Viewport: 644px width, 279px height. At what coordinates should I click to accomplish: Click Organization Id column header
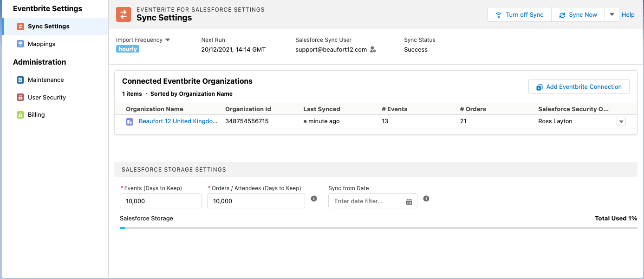click(x=248, y=109)
